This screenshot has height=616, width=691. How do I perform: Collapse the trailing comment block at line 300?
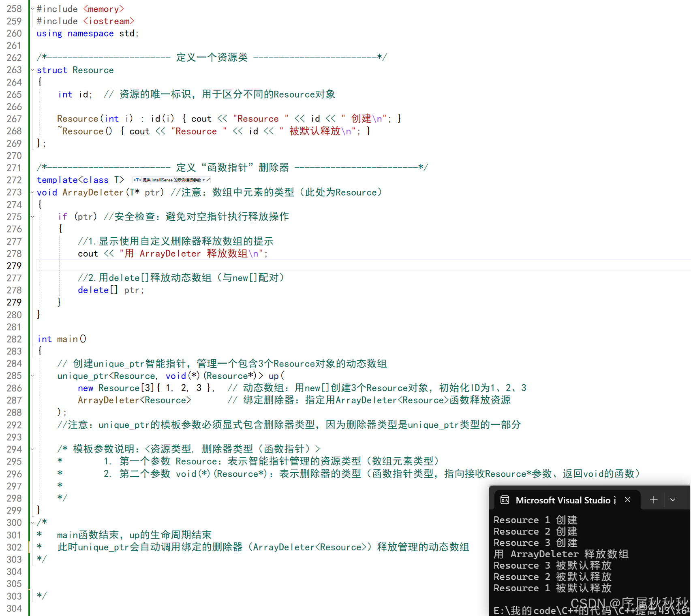pos(32,522)
